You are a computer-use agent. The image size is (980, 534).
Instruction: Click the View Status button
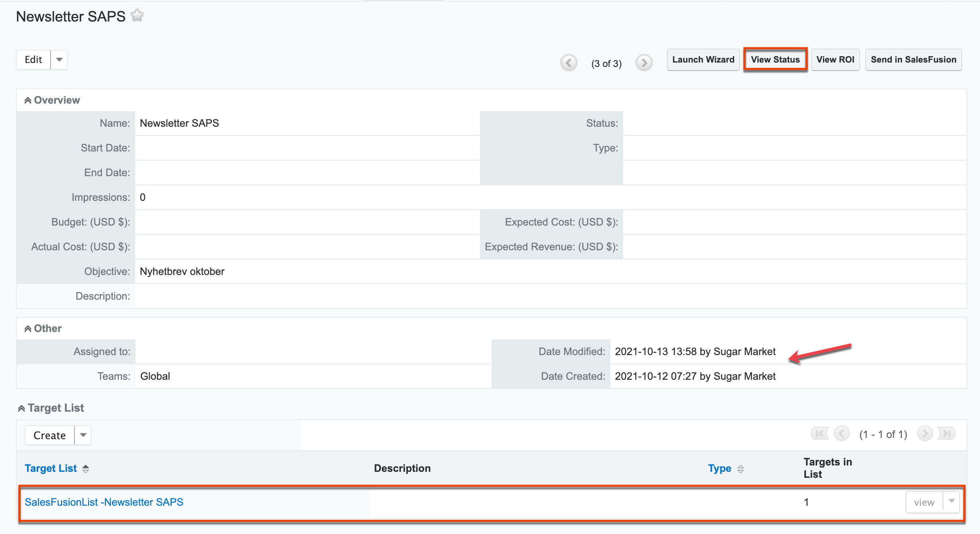pyautogui.click(x=775, y=60)
